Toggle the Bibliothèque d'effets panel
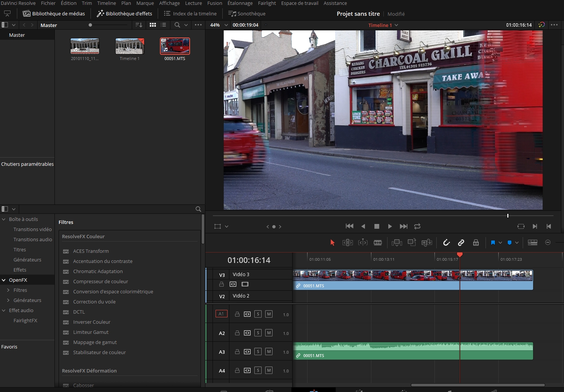This screenshot has width=564, height=392. [x=125, y=14]
